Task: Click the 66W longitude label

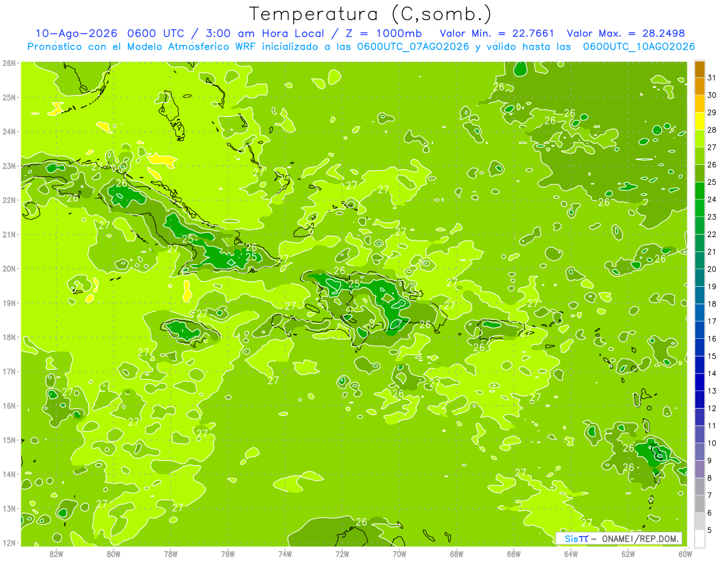Action: click(x=514, y=554)
